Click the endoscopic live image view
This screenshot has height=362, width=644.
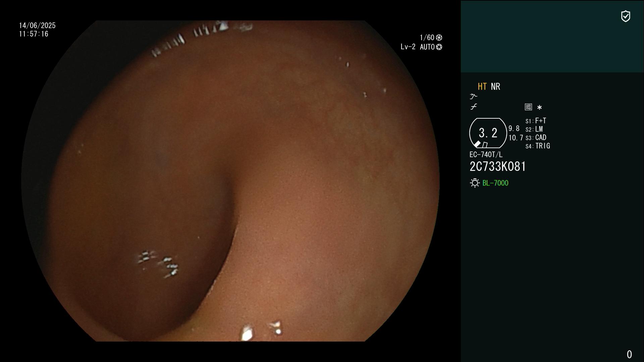click(x=230, y=181)
